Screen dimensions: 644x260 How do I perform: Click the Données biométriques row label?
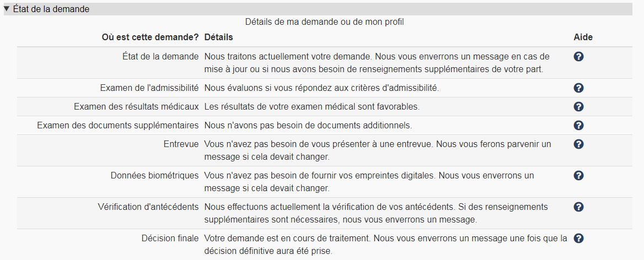tap(154, 175)
